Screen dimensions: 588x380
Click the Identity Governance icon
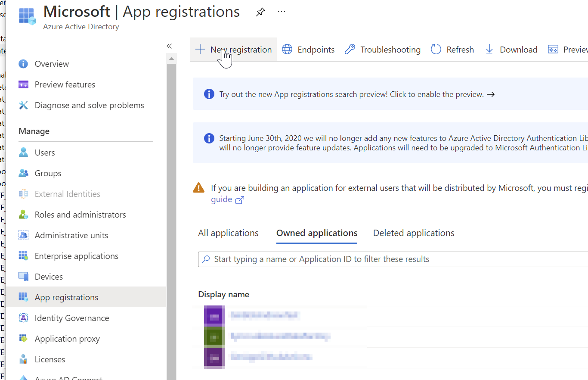[23, 318]
